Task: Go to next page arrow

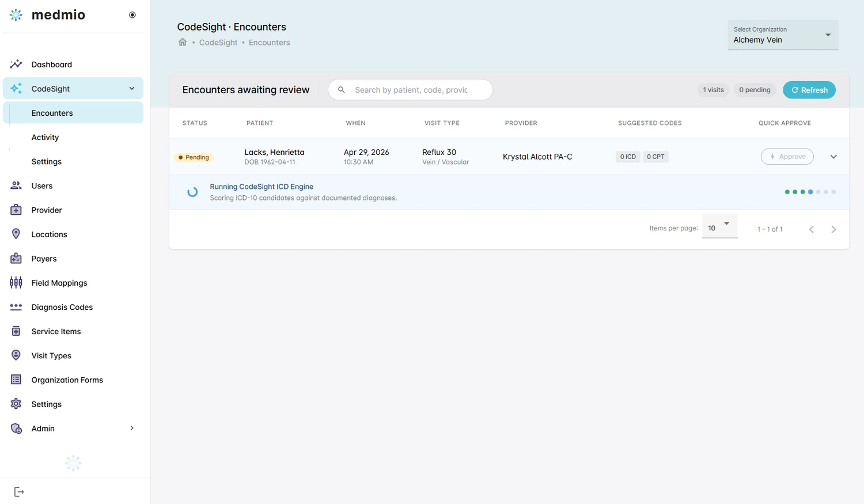Action: (x=833, y=229)
